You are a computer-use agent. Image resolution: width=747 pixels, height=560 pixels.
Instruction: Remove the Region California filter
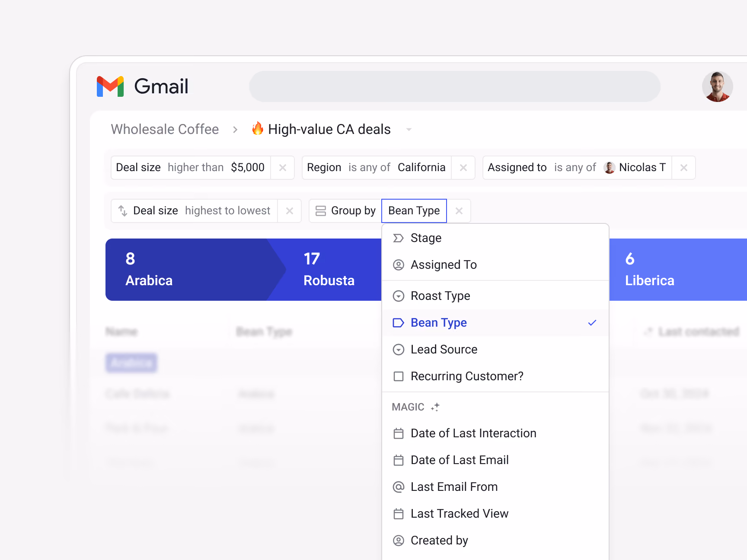point(463,168)
